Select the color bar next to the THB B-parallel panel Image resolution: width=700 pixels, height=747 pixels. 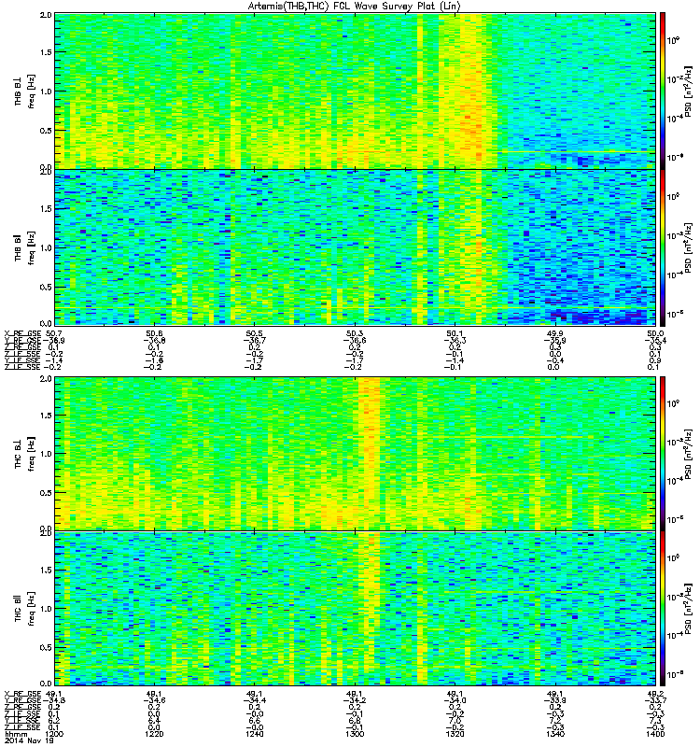click(x=663, y=247)
